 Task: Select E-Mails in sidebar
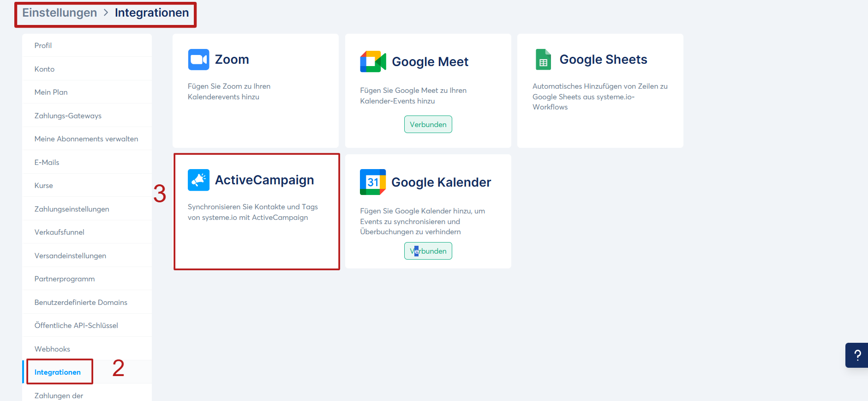tap(87, 162)
